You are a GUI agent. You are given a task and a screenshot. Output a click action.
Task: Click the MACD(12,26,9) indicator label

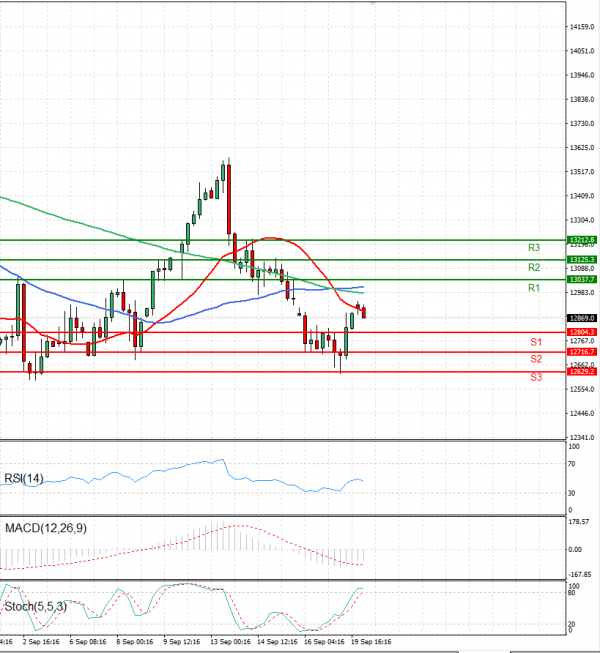(46, 528)
